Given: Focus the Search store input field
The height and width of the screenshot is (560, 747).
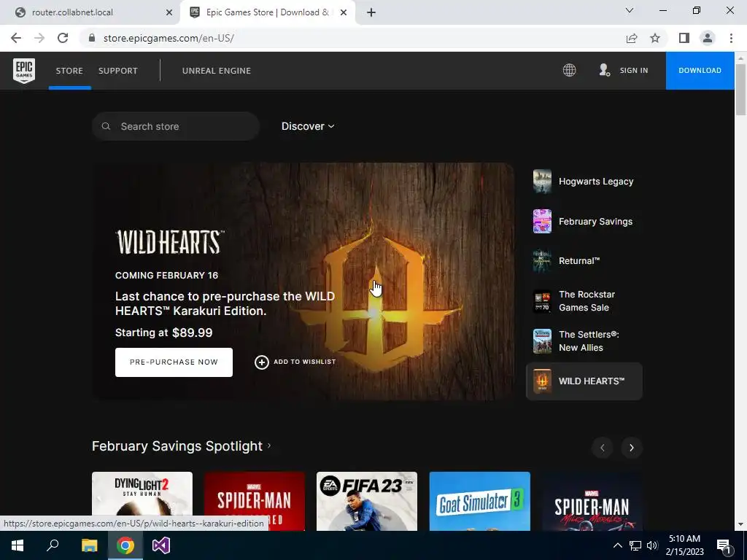Looking at the screenshot, I should coord(176,126).
